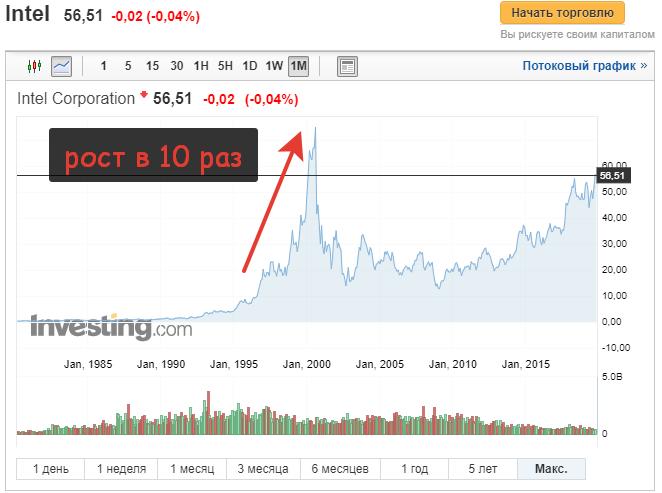This screenshot has height=493, width=662.
Task: Select the area chart type icon
Action: (62, 67)
